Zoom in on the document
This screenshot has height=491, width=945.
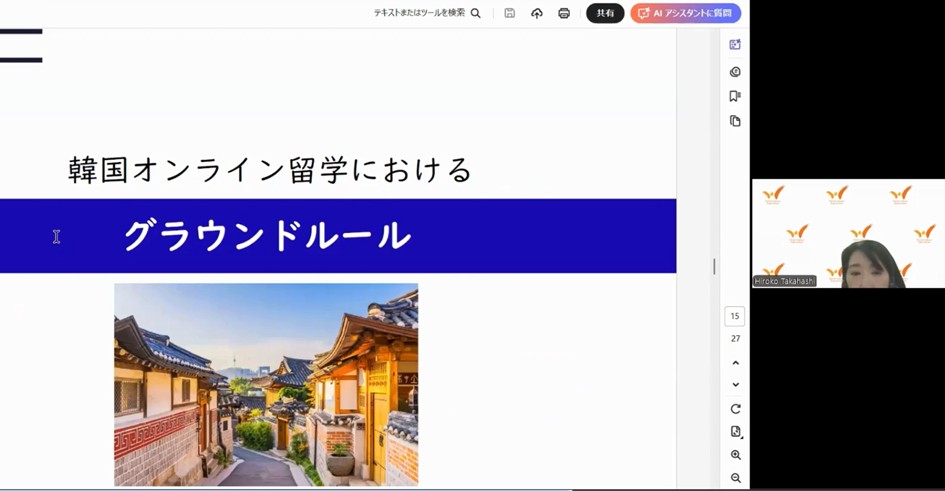pyautogui.click(x=735, y=456)
